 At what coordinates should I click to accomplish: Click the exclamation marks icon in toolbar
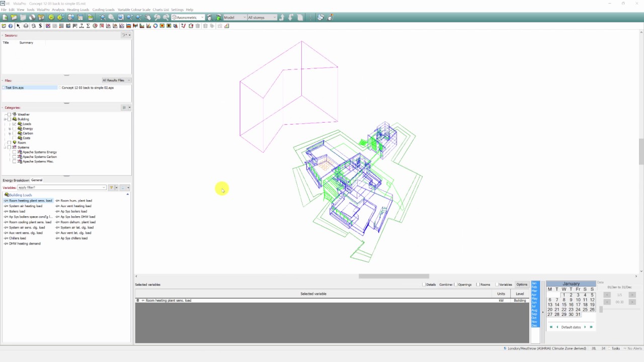click(75, 26)
